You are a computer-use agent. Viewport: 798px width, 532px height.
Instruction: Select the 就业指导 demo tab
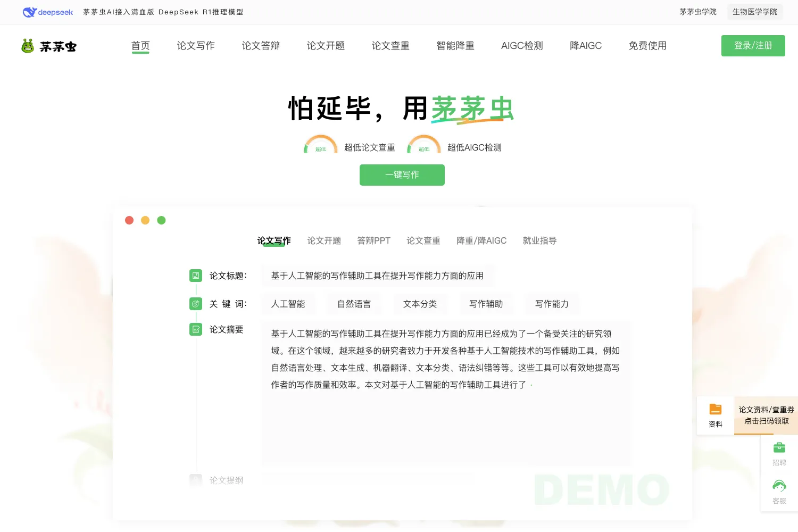(x=539, y=240)
